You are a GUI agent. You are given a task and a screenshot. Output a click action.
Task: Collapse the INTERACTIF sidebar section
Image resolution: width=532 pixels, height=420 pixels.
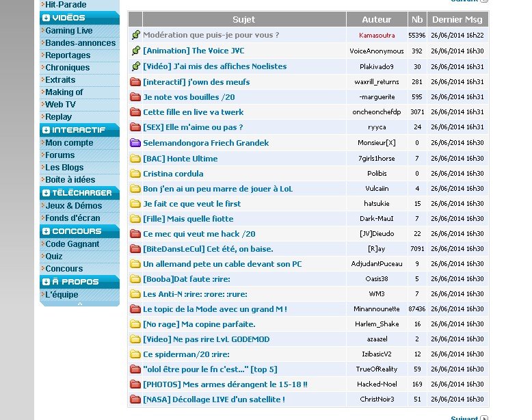click(x=46, y=130)
